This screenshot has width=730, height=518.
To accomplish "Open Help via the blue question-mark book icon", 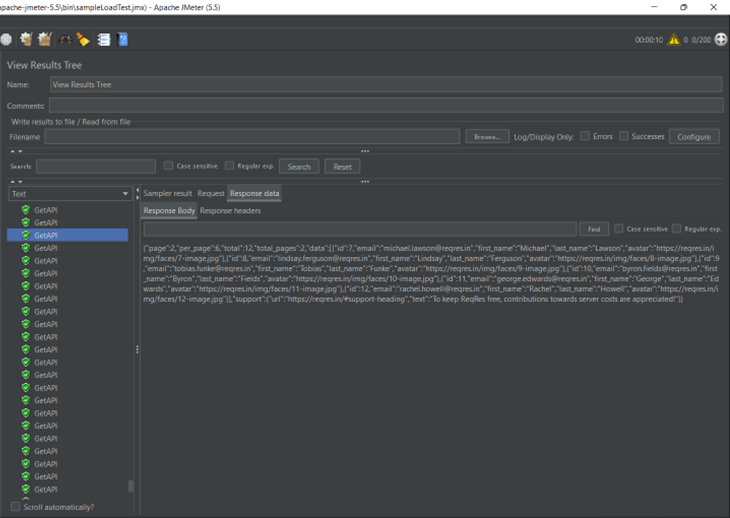I will pos(122,40).
